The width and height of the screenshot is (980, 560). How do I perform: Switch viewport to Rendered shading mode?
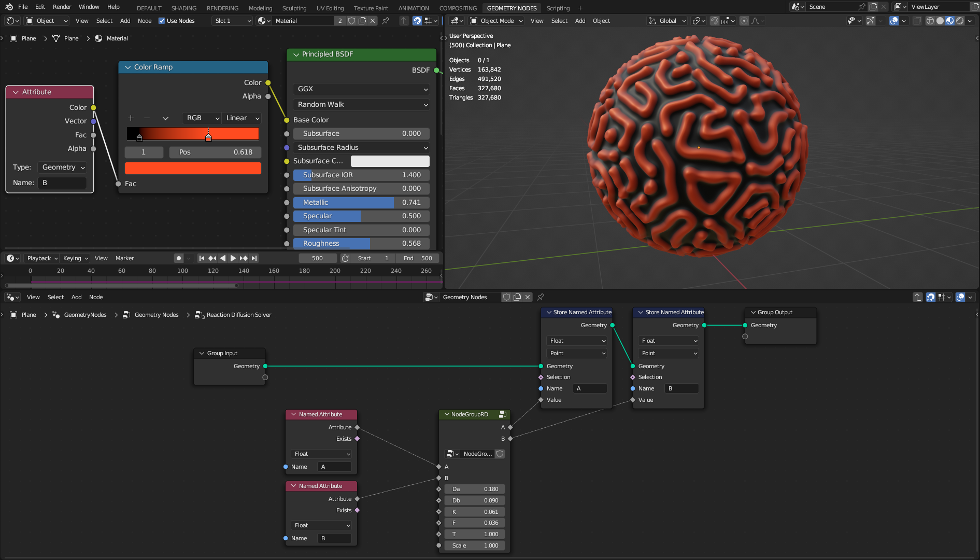pos(959,21)
